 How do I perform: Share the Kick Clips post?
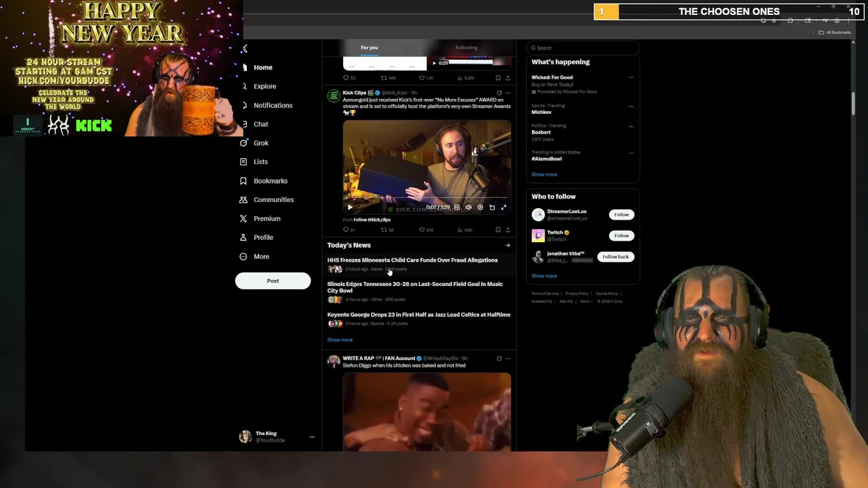(507, 230)
